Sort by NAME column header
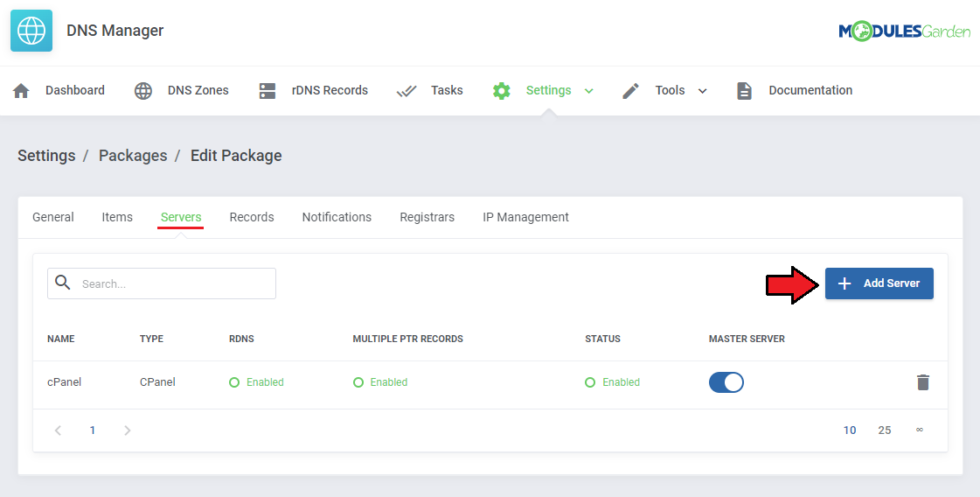The height and width of the screenshot is (497, 980). (60, 339)
